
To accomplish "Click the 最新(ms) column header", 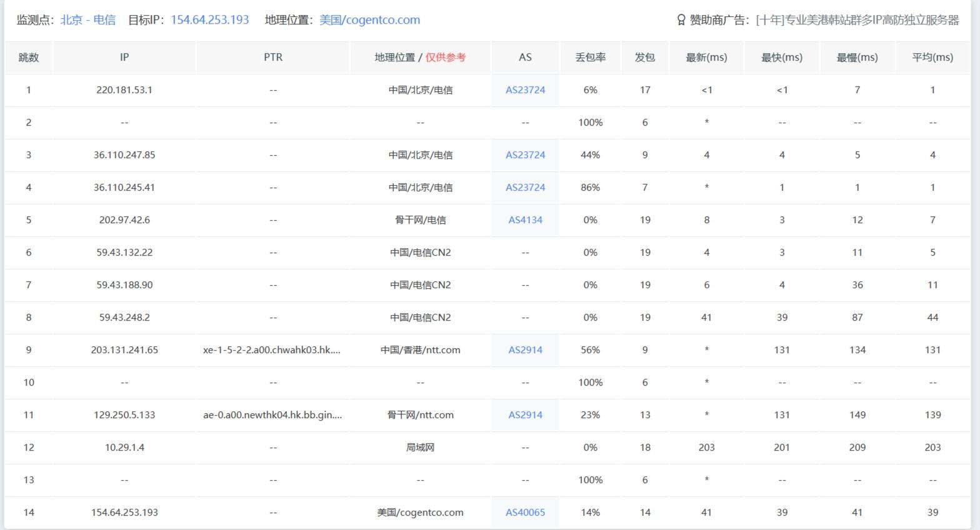I will pyautogui.click(x=706, y=57).
